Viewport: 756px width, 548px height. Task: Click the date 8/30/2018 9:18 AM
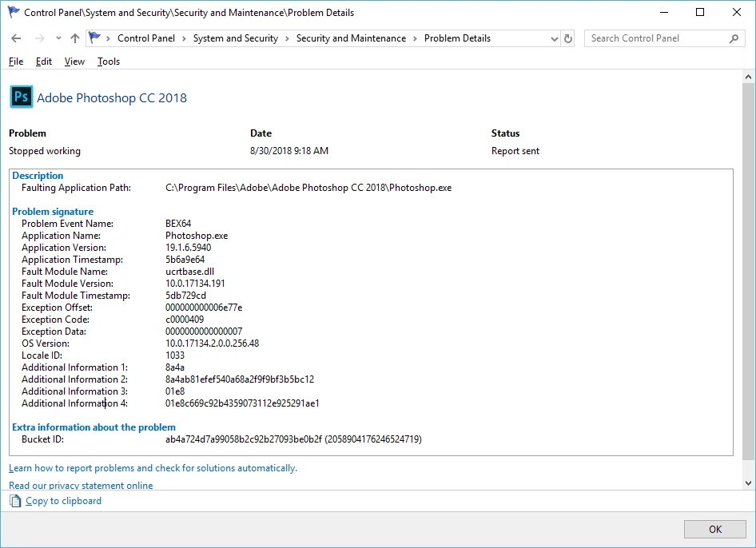[288, 151]
